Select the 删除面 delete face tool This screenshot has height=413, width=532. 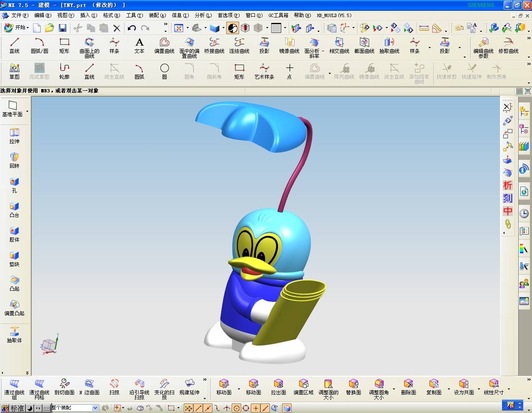tap(408, 387)
